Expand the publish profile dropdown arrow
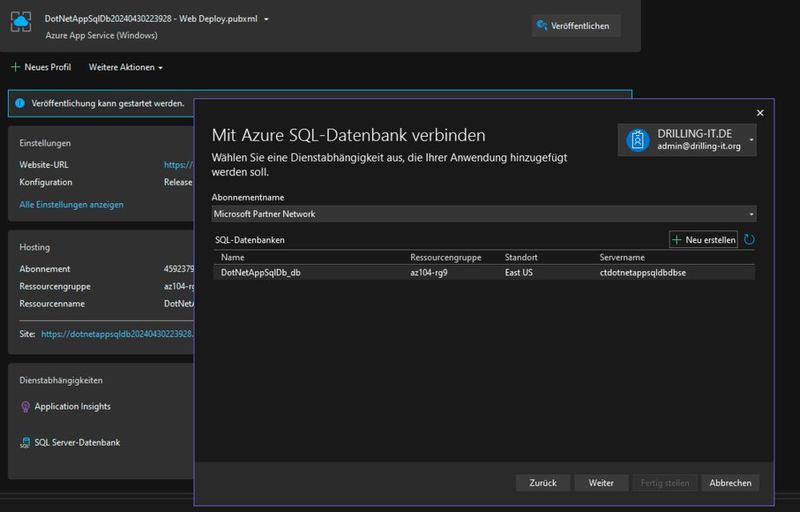Viewport: 800px width, 512px height. 267,19
